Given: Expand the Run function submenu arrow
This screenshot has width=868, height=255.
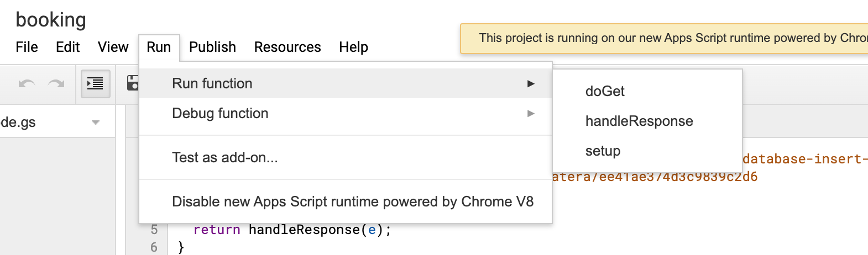Looking at the screenshot, I should click(531, 84).
